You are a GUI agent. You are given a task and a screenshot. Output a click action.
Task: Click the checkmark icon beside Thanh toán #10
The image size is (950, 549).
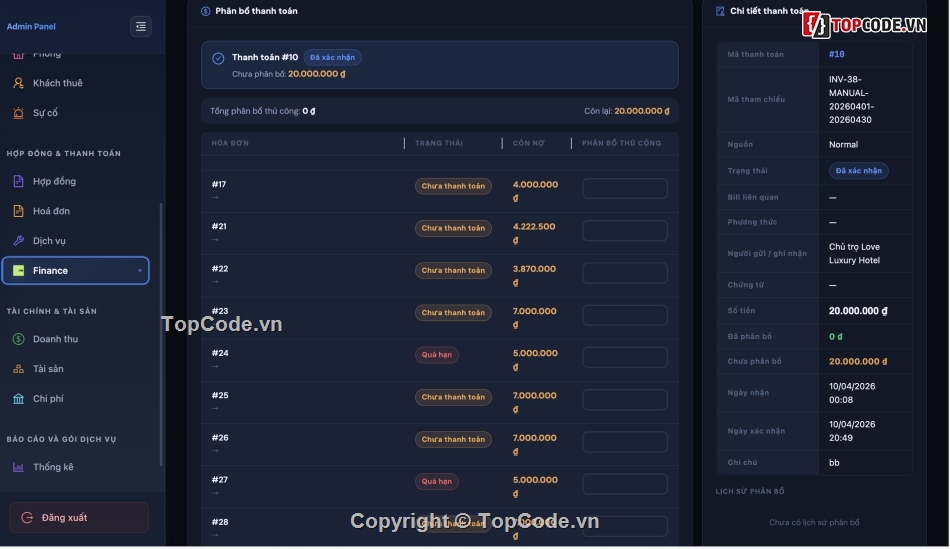click(218, 59)
